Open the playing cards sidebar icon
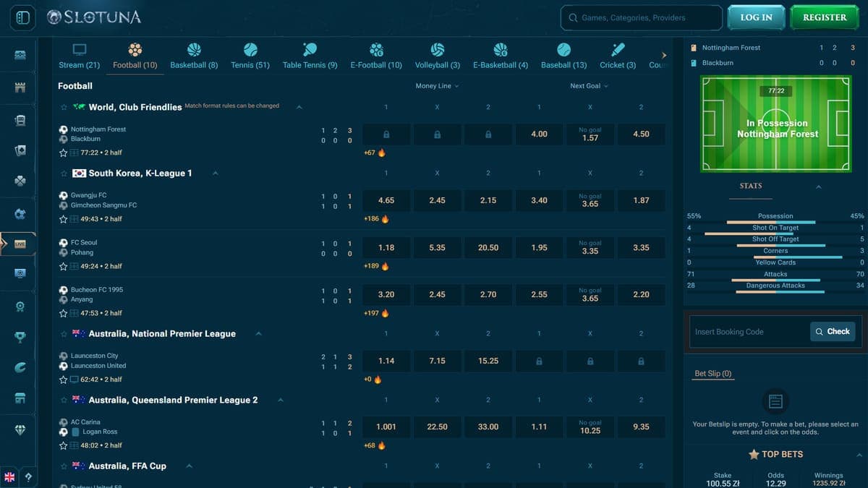The width and height of the screenshot is (868, 488). coord(20,150)
